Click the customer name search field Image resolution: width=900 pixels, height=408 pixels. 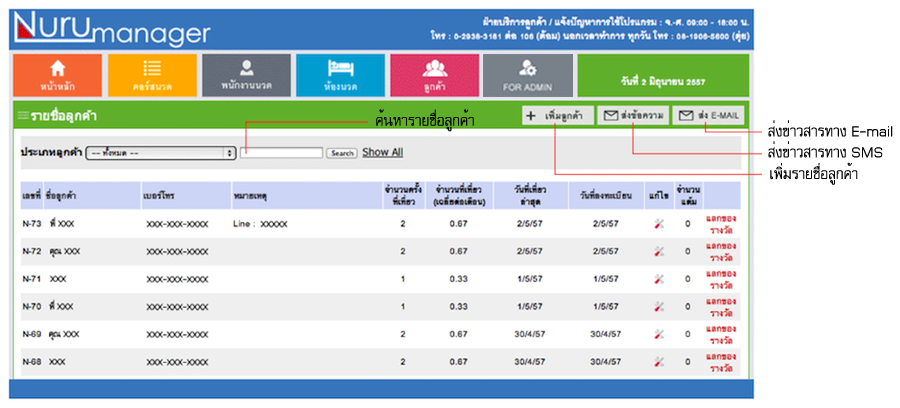281,153
